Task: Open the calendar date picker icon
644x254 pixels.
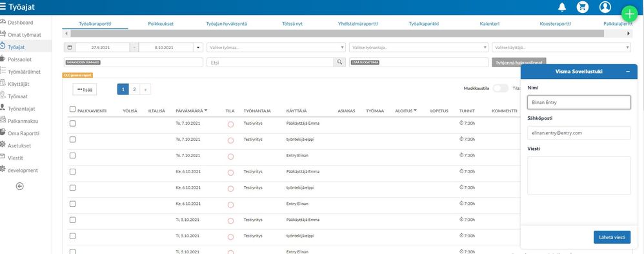Action: [x=70, y=47]
